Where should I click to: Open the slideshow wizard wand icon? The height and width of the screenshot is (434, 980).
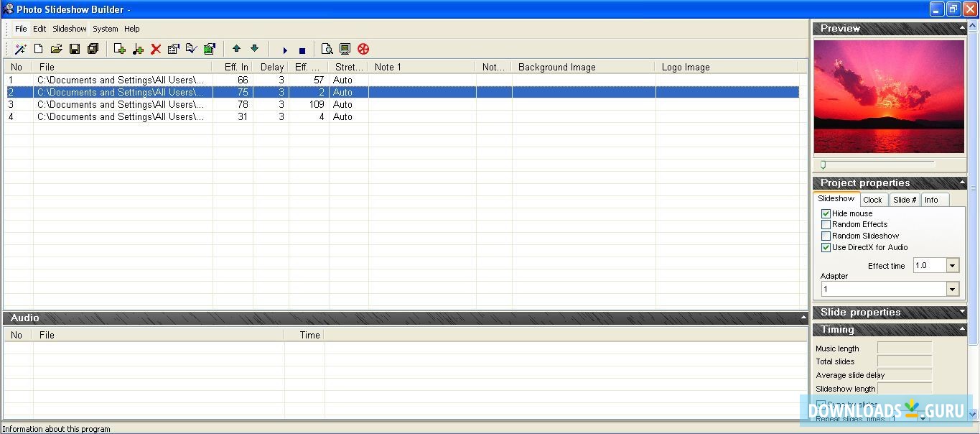point(20,49)
